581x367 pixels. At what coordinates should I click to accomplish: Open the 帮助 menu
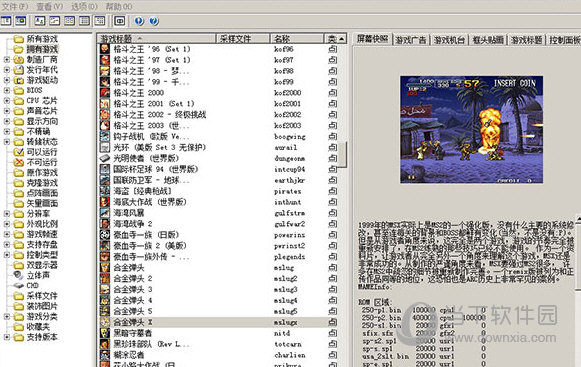[x=119, y=6]
